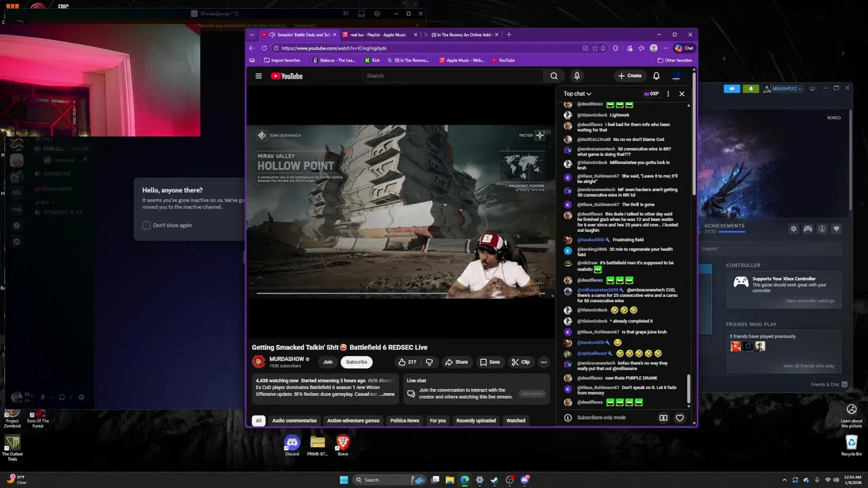Open live chat options three-dot menu
Image resolution: width=868 pixels, height=488 pixels.
[x=668, y=94]
